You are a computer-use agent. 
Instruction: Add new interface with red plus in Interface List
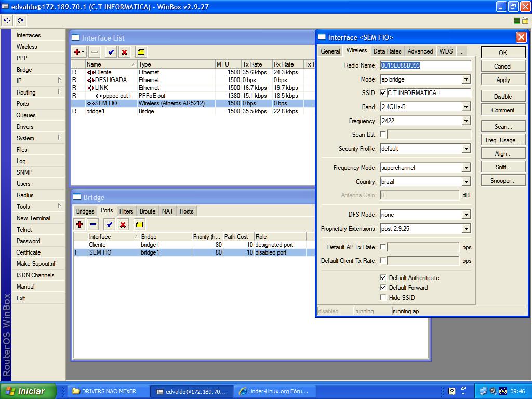[x=79, y=52]
